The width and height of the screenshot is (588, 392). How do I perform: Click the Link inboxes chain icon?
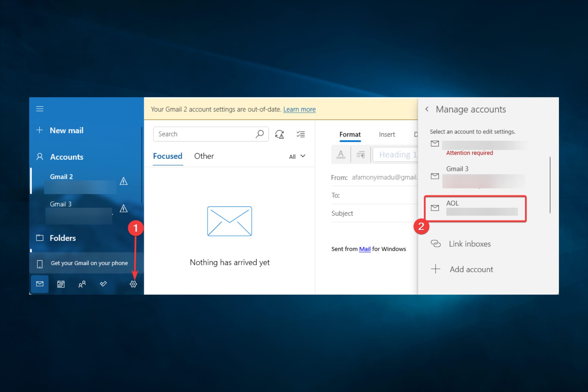[435, 244]
